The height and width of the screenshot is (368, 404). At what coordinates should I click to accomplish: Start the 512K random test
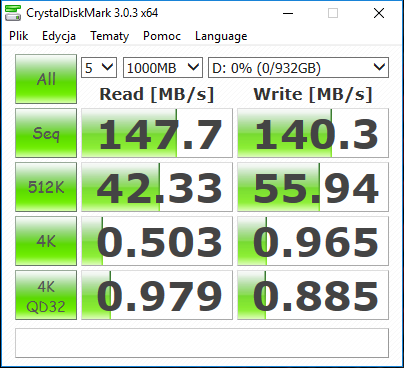(x=46, y=187)
